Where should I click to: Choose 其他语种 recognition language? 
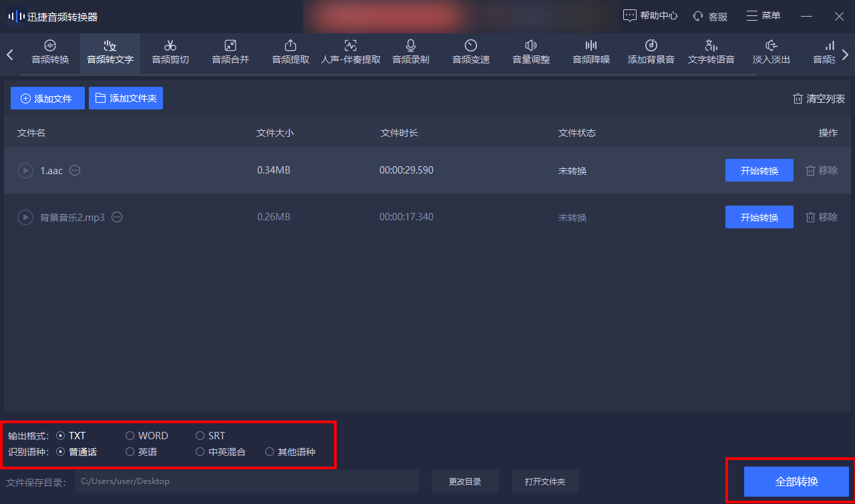pyautogui.click(x=290, y=452)
